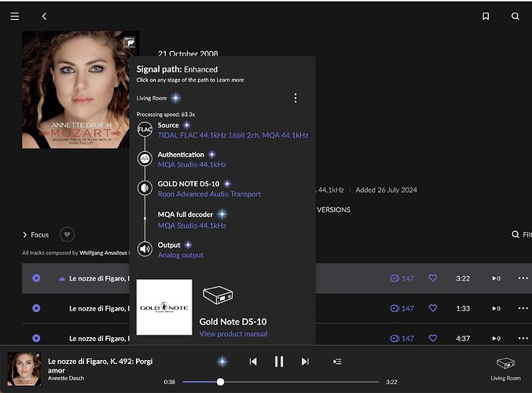Click the star next to Output
This screenshot has height=393, width=532.
pos(188,245)
